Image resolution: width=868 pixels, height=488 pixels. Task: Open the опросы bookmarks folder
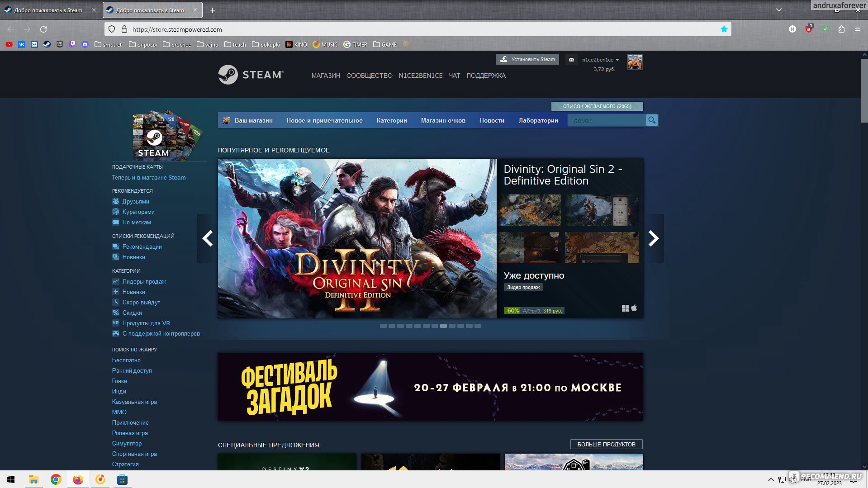[142, 44]
